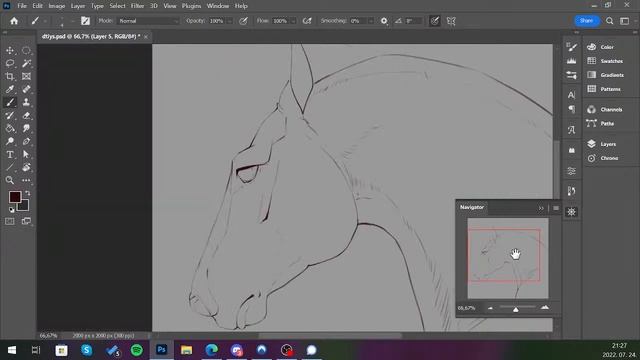
Task: Click the Share button
Action: pos(587,20)
